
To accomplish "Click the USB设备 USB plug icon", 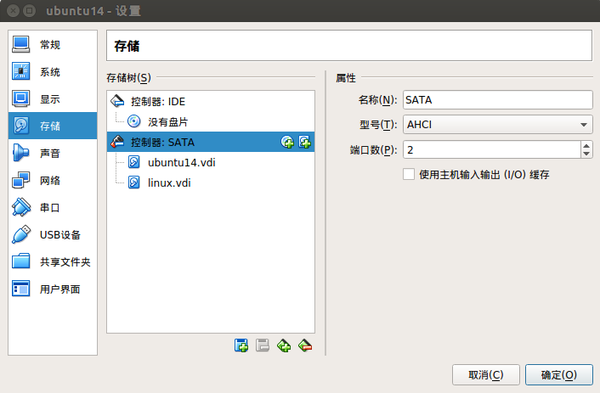I will point(21,235).
